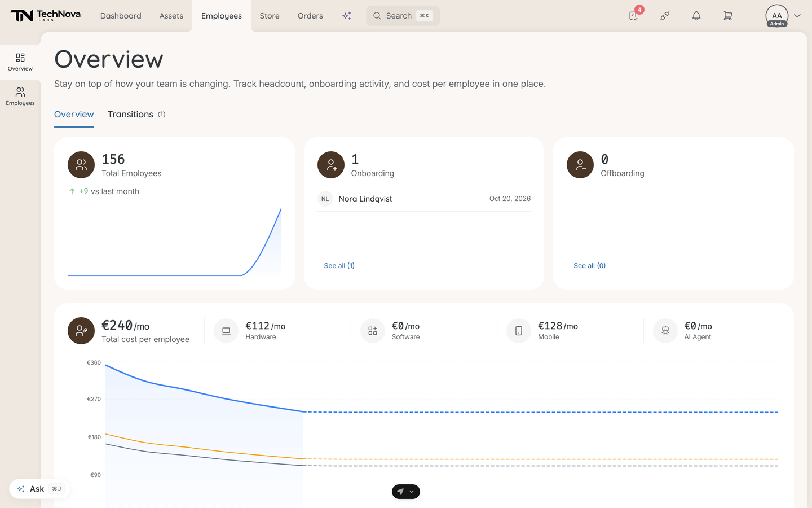Viewport: 812px width, 508px height.
Task: Open Nora Lindqvist onboarding row
Action: [x=424, y=199]
